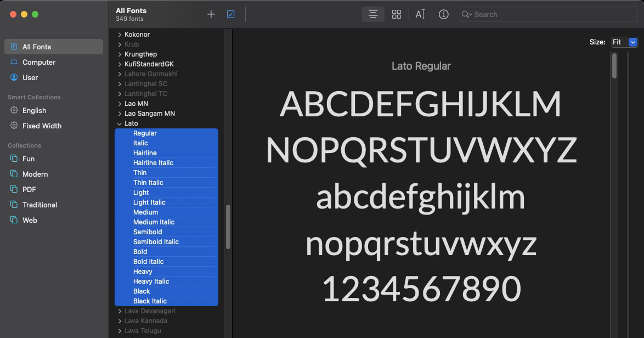Open the Modern collection
The width and height of the screenshot is (644, 338).
click(54, 174)
